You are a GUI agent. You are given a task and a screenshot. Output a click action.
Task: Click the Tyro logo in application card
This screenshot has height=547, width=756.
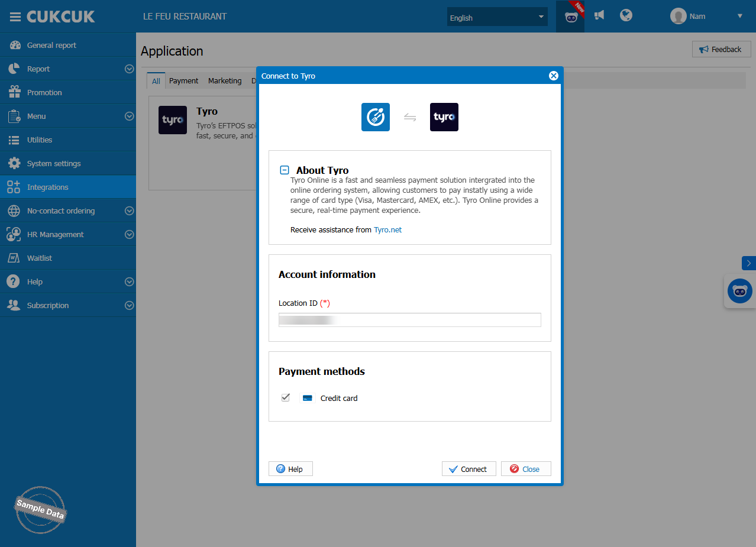coord(173,120)
